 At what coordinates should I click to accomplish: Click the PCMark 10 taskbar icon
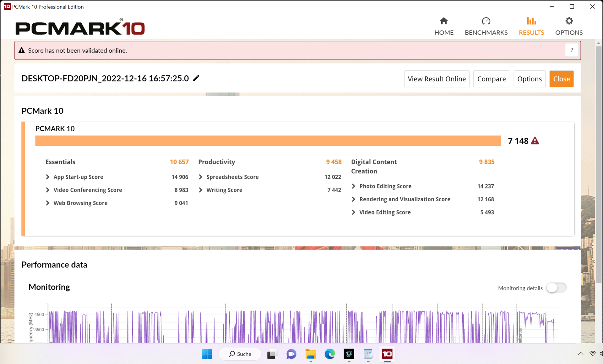[x=387, y=354]
